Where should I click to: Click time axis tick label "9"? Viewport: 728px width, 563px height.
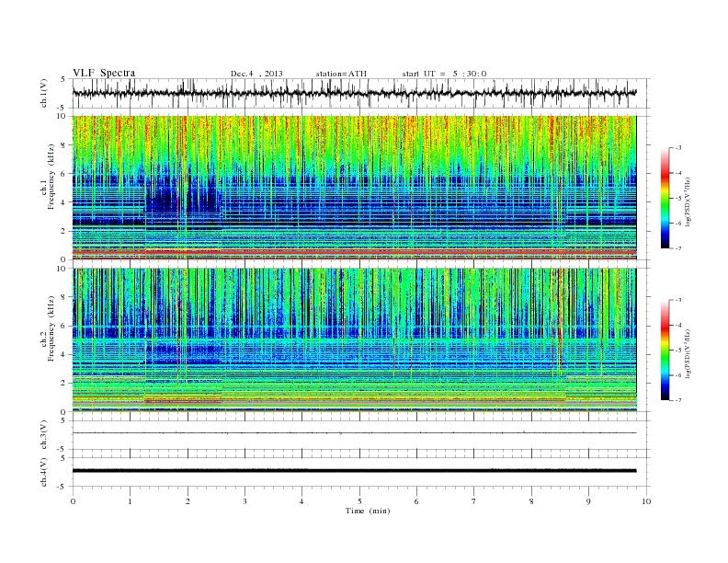pos(588,501)
